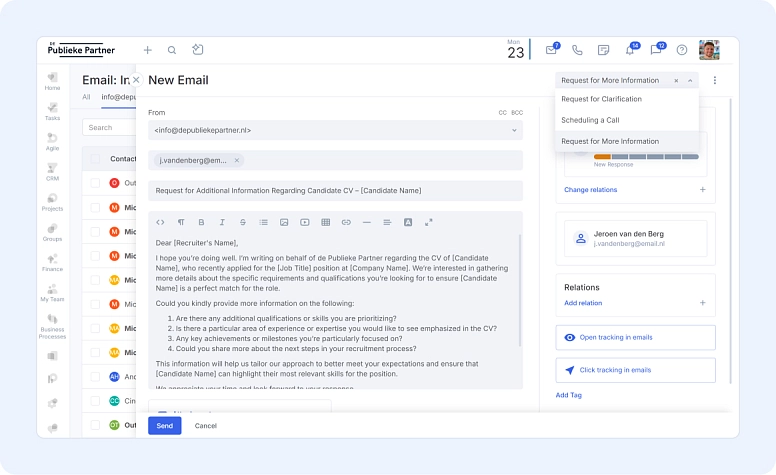The width and height of the screenshot is (776, 475).
Task: Close the New Email panel
Action: tap(136, 80)
